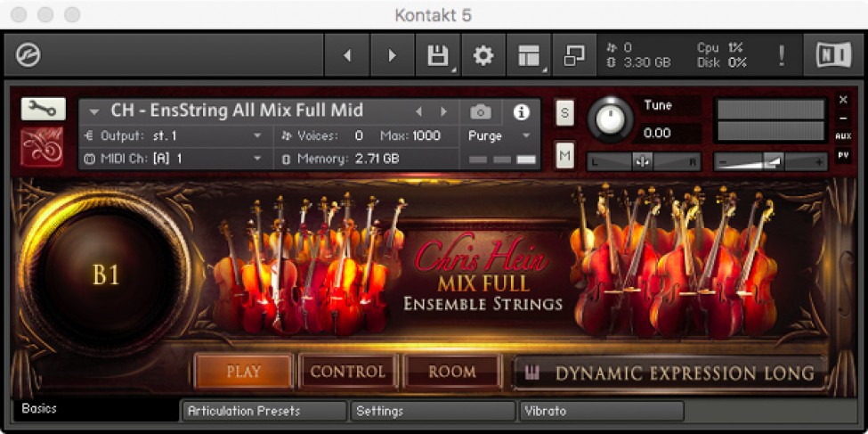The image size is (868, 434).
Task: Switch to the Articulation Presets tab
Action: coord(263,411)
